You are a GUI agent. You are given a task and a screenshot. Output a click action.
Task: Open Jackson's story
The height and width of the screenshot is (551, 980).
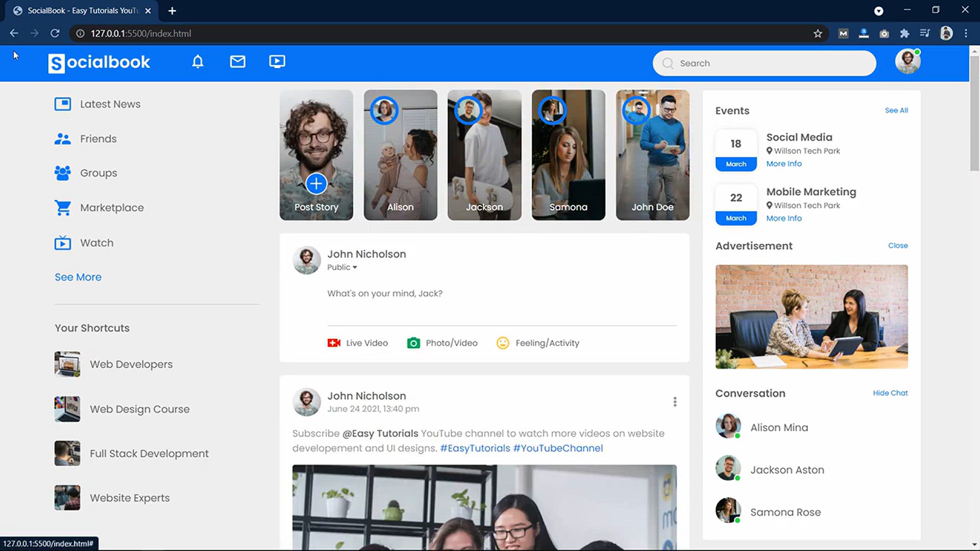point(484,155)
